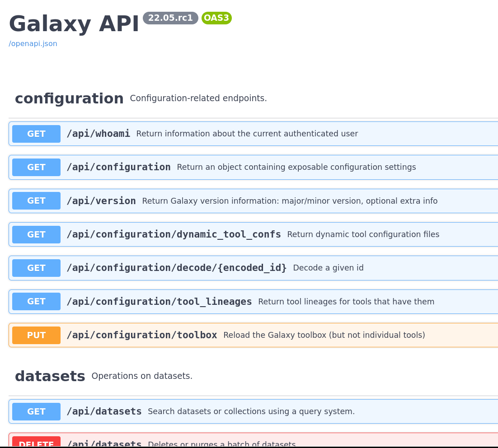Select the configuration section heading
The image size is (498, 448).
coord(69,98)
